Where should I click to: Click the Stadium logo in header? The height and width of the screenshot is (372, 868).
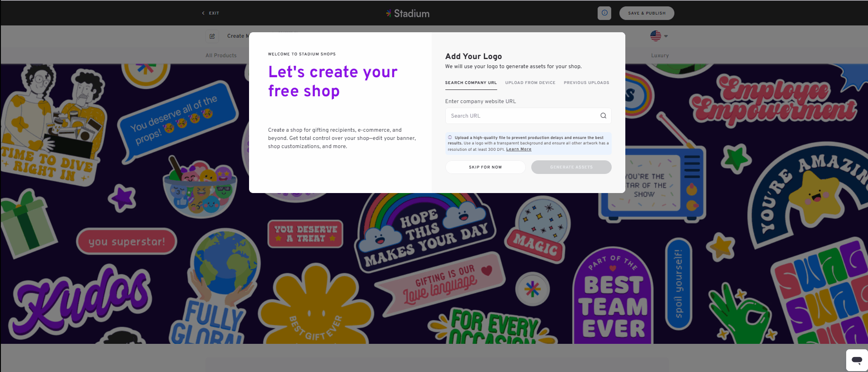coord(408,14)
